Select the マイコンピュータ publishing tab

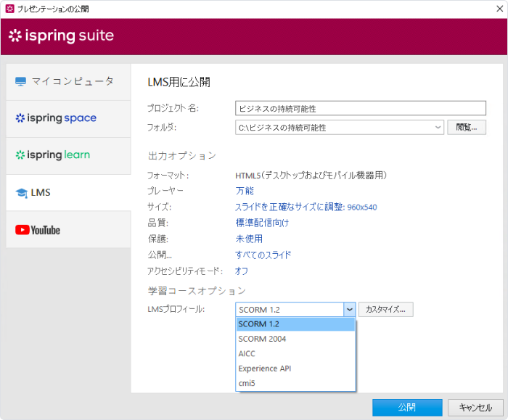tap(68, 81)
